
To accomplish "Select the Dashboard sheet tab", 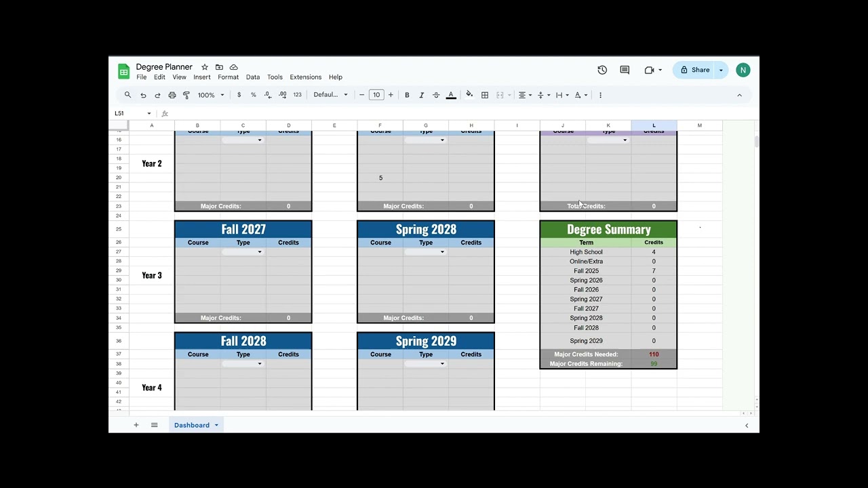I will pos(192,425).
